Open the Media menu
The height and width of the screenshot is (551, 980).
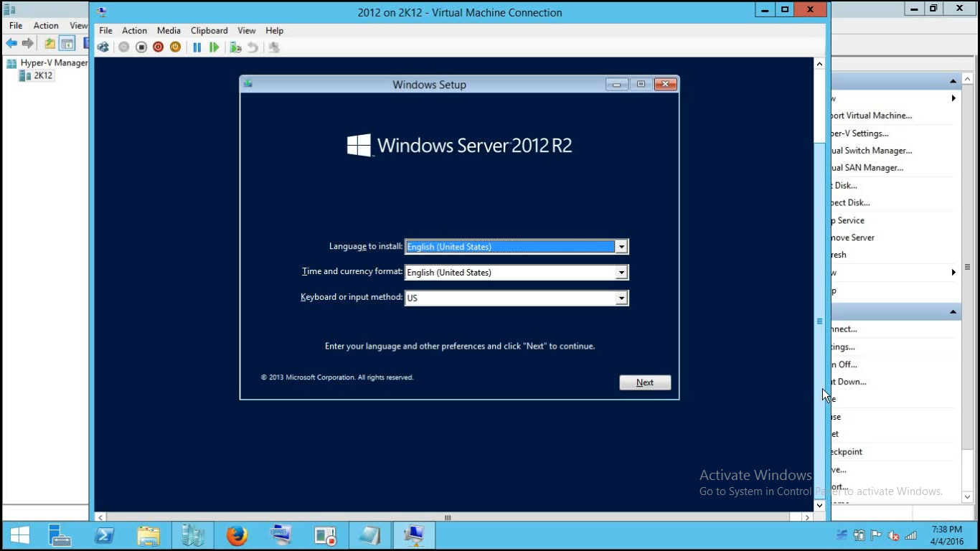click(x=169, y=31)
